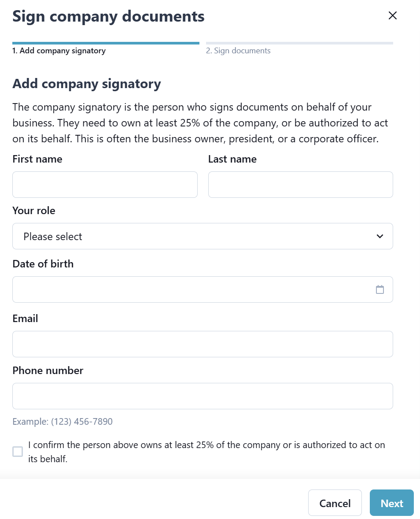420x519 pixels.
Task: Click the blue step-one progress bar
Action: (x=106, y=43)
